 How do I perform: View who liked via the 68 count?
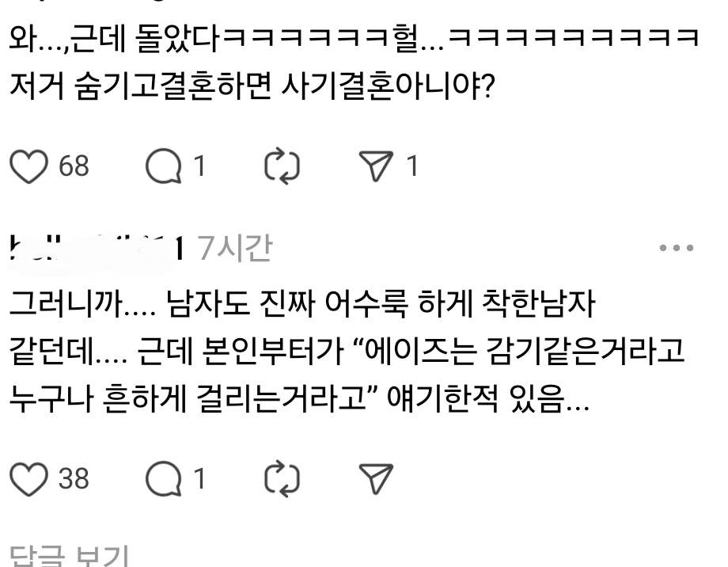[74, 166]
